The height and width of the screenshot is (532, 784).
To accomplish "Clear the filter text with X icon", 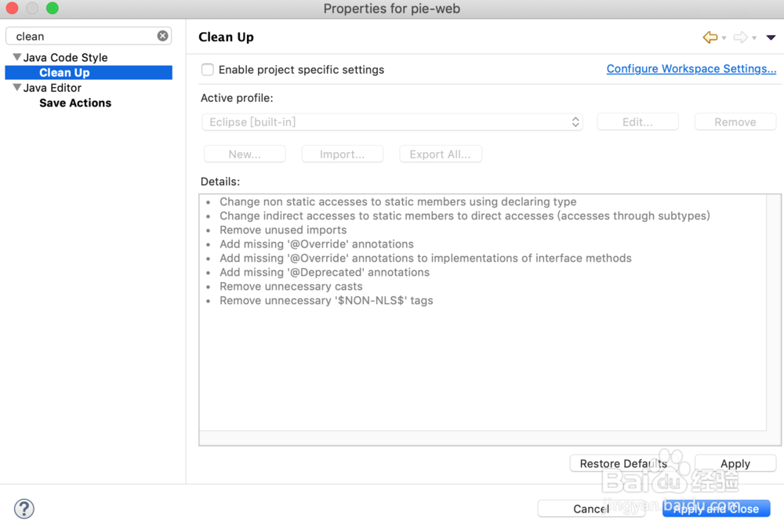I will pyautogui.click(x=162, y=36).
